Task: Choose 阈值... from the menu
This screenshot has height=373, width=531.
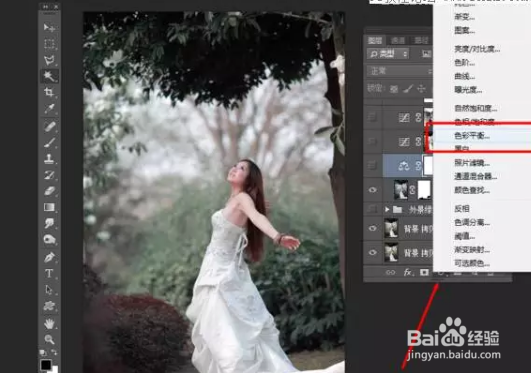Action: [x=464, y=236]
